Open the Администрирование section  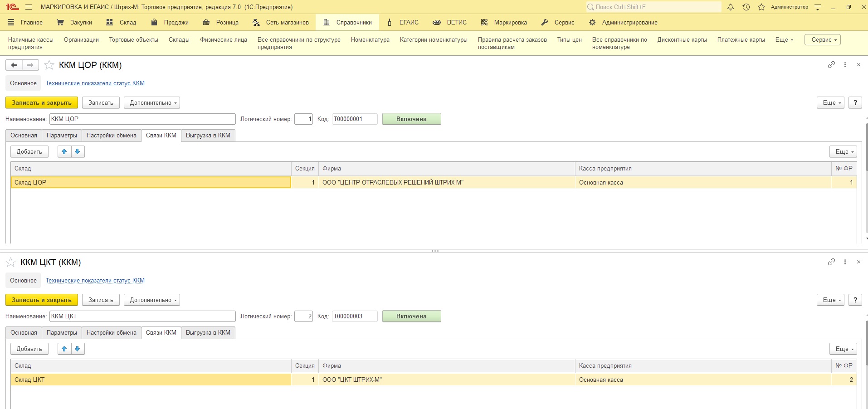pos(623,23)
